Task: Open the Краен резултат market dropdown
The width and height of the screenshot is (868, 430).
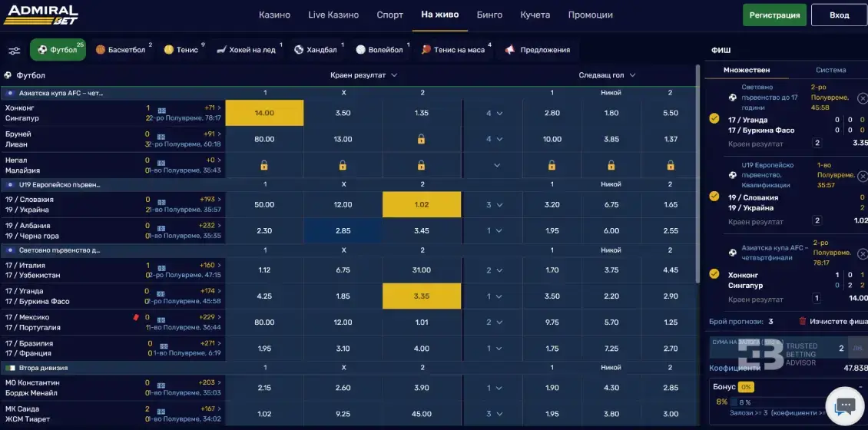Action: (364, 75)
